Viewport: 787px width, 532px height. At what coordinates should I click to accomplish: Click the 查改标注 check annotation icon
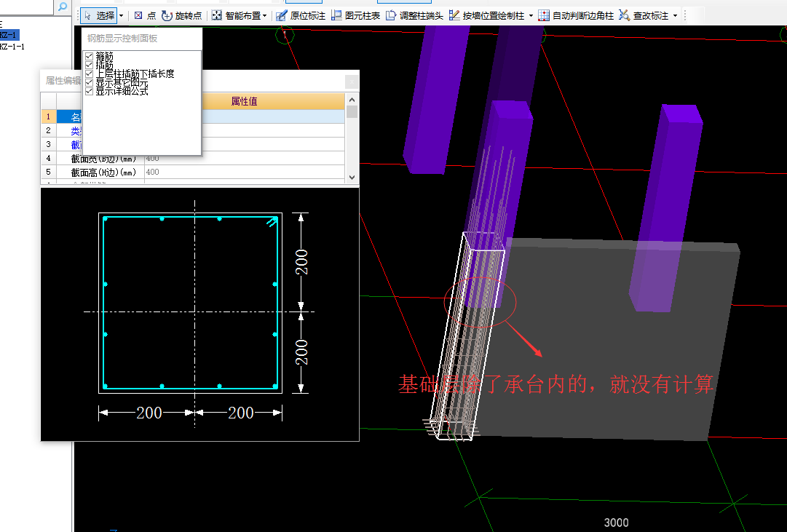[624, 15]
